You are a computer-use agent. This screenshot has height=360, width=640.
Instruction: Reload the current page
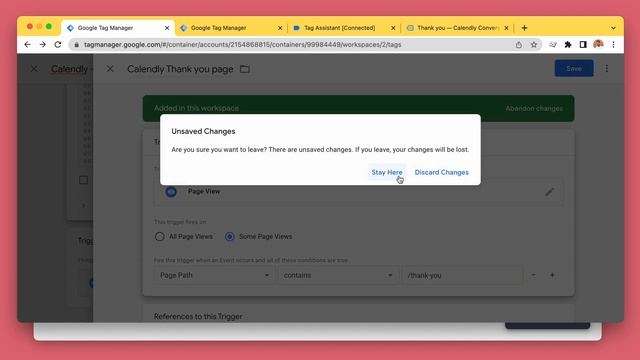(58, 44)
